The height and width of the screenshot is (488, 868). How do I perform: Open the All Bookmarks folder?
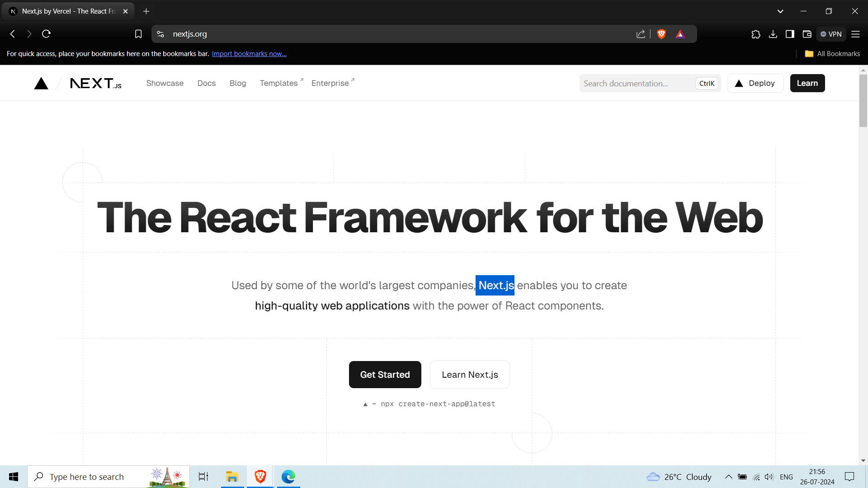coord(832,54)
